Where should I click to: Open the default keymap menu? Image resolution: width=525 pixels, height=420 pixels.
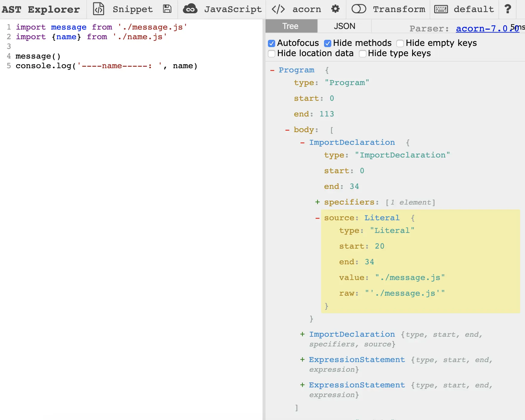474,9
